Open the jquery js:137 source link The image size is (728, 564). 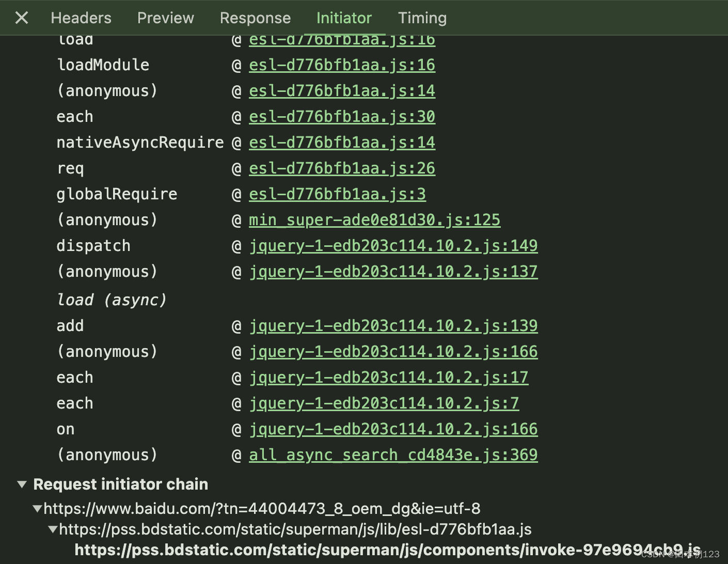click(393, 272)
